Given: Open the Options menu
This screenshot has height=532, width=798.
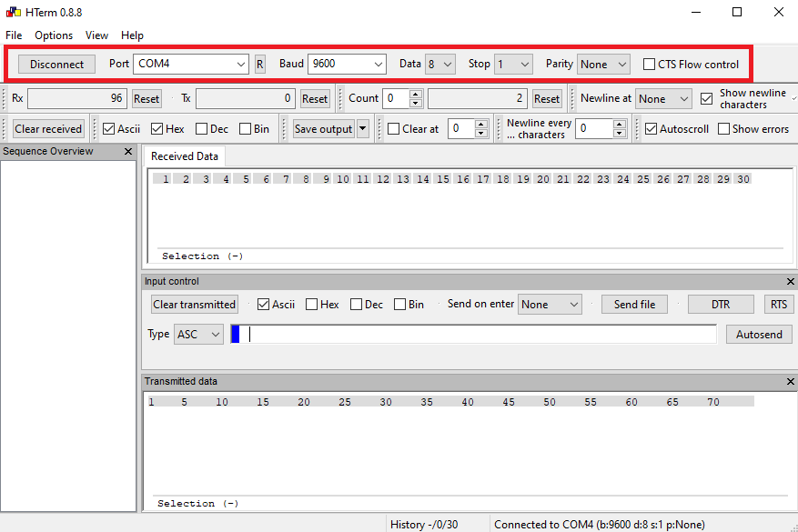Looking at the screenshot, I should [x=54, y=35].
